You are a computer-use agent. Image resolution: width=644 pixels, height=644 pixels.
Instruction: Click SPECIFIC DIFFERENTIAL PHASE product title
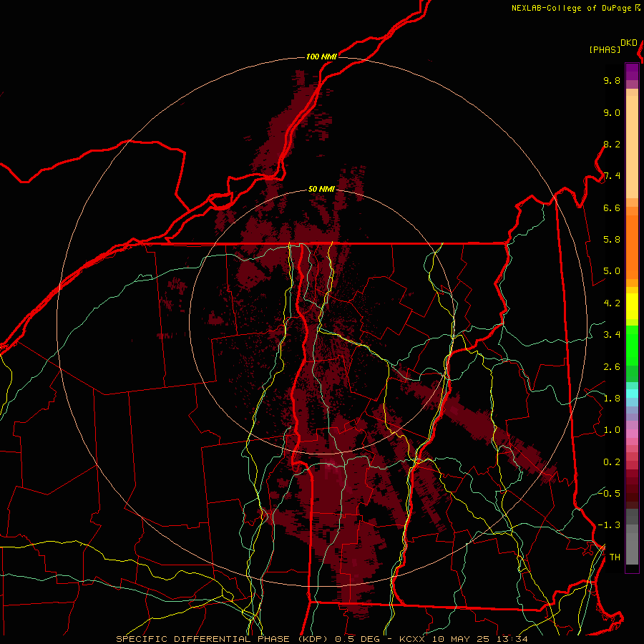coord(203,639)
